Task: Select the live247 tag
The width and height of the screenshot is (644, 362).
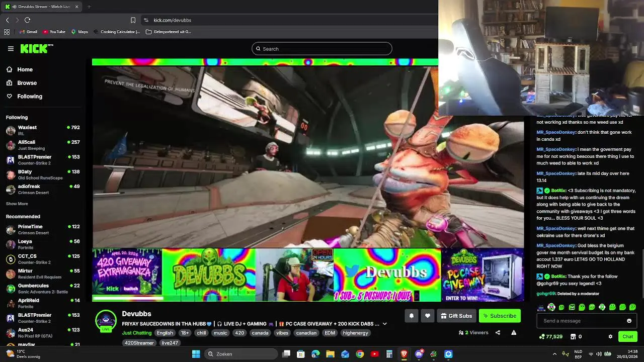Action: click(x=170, y=343)
